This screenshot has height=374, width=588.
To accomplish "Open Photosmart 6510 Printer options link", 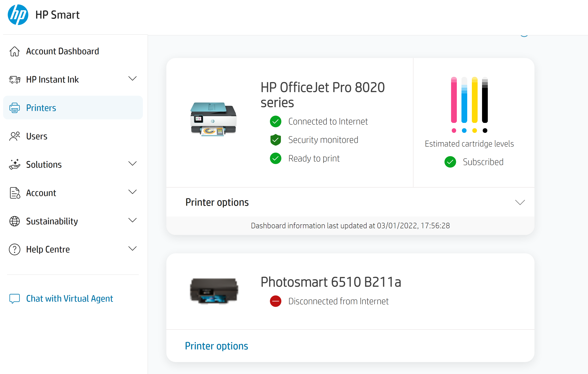I will click(x=216, y=346).
